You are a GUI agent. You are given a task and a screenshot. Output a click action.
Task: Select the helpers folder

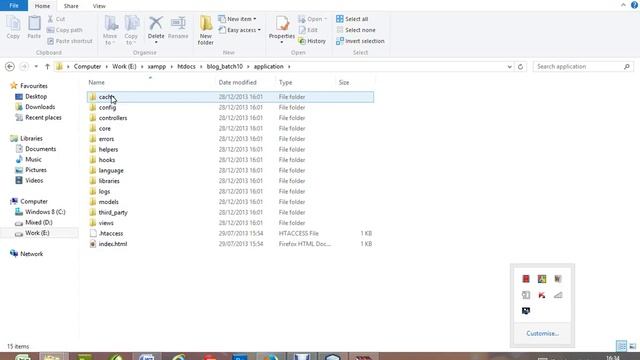tap(230, 149)
